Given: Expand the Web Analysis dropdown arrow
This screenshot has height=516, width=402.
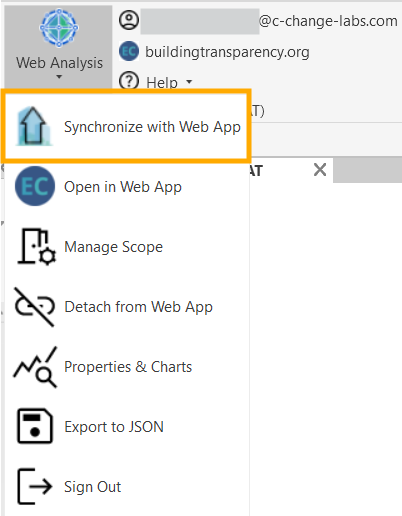Looking at the screenshot, I should (59, 77).
